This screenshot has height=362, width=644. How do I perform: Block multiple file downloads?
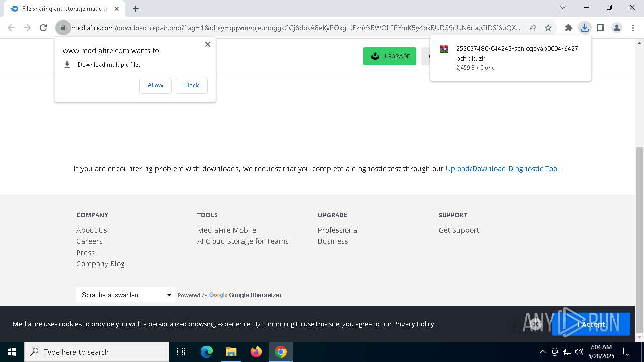[191, 85]
